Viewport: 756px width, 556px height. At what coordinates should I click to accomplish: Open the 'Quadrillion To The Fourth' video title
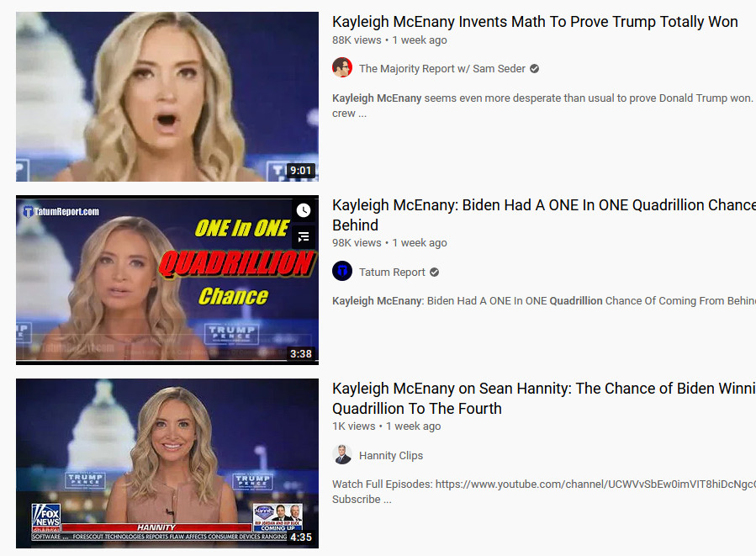click(544, 399)
